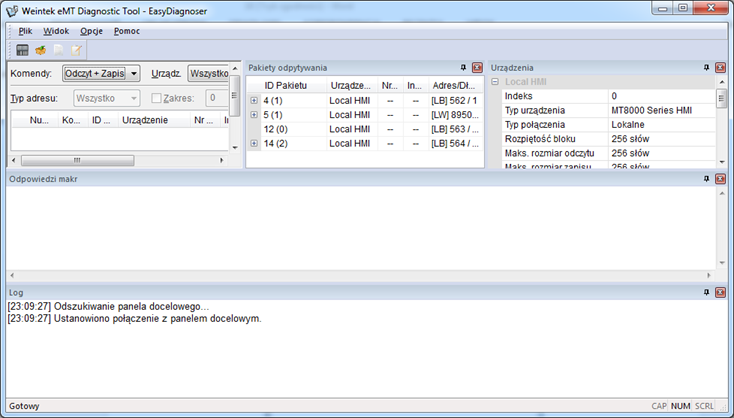Click the ID Pakietu column header
734x418 pixels.
tap(286, 86)
